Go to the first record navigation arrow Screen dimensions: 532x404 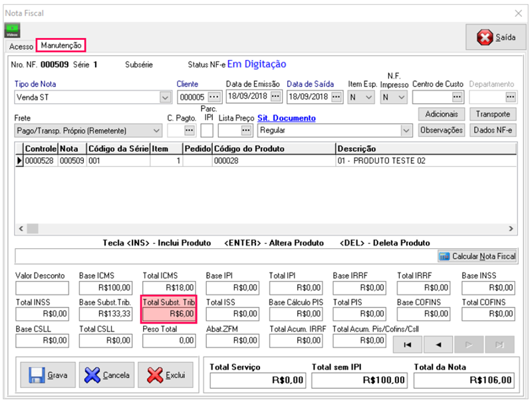[x=406, y=345]
